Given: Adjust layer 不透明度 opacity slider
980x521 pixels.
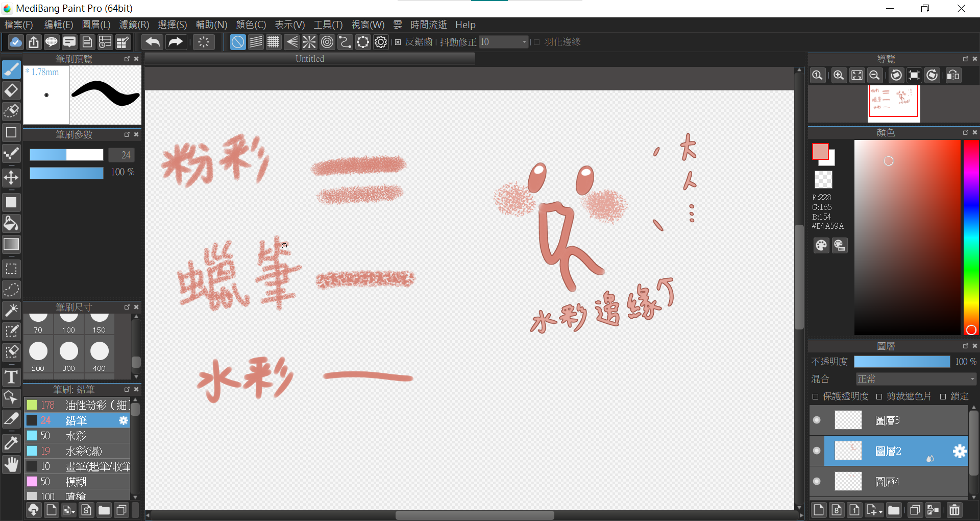Looking at the screenshot, I should (x=902, y=362).
